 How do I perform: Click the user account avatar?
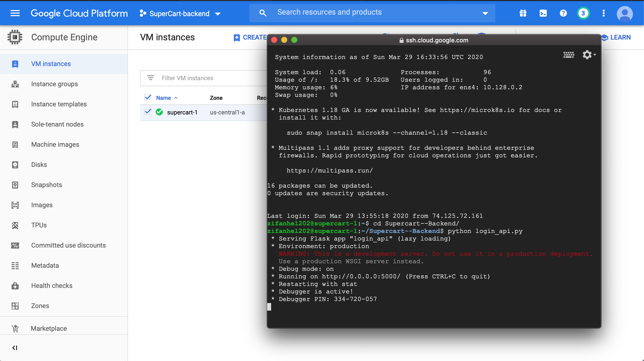624,14
